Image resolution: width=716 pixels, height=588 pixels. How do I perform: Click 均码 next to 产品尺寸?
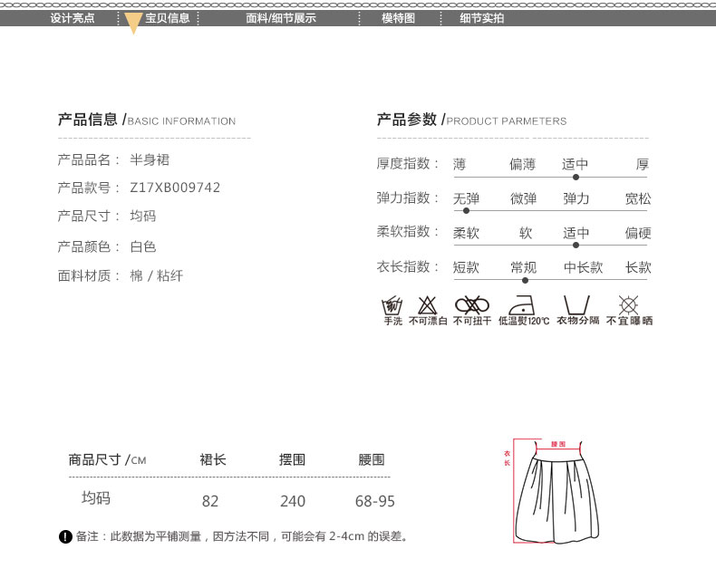click(x=143, y=216)
